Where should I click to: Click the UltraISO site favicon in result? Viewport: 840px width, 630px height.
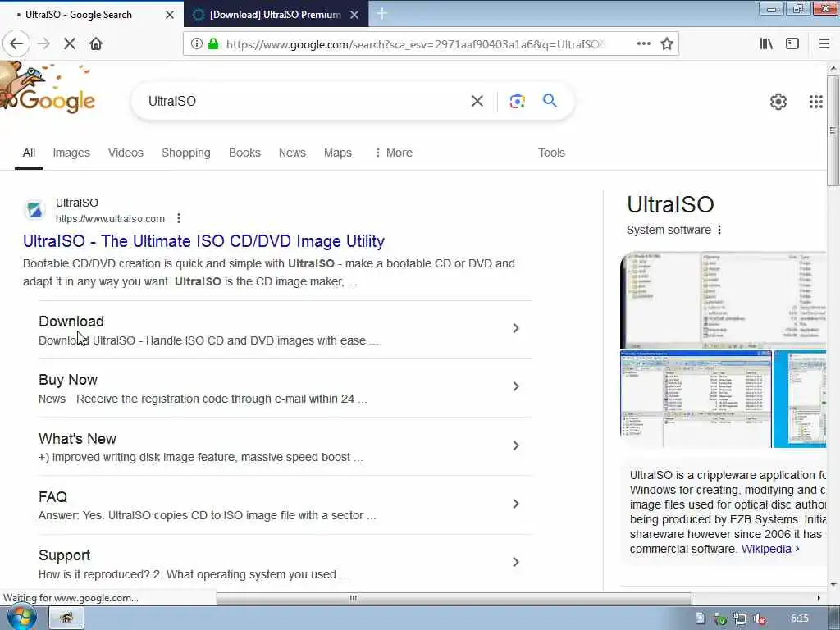(34, 210)
